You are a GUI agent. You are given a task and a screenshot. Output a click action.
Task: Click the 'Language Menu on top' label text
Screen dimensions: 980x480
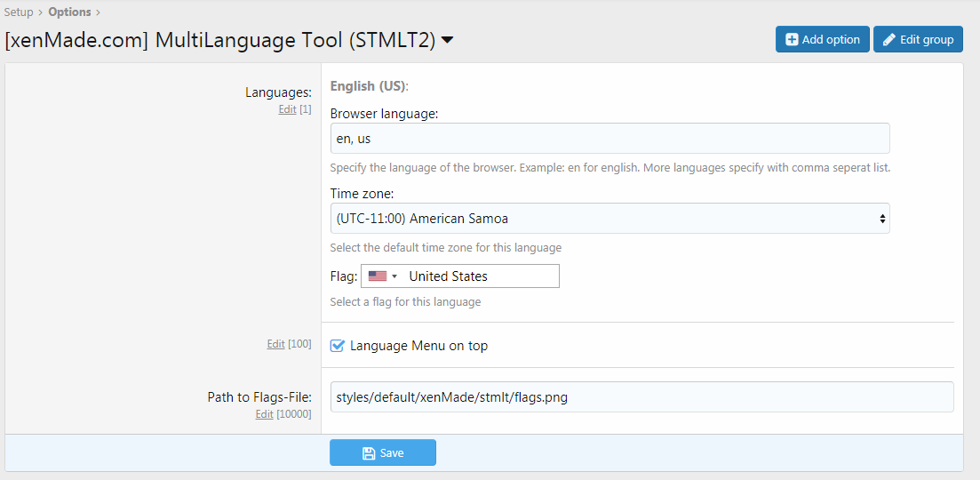pos(418,346)
